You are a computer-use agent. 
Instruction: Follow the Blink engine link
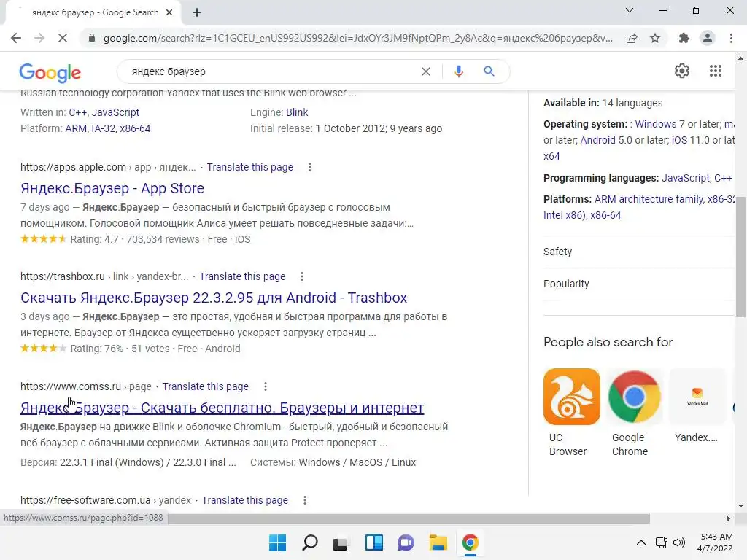298,112
